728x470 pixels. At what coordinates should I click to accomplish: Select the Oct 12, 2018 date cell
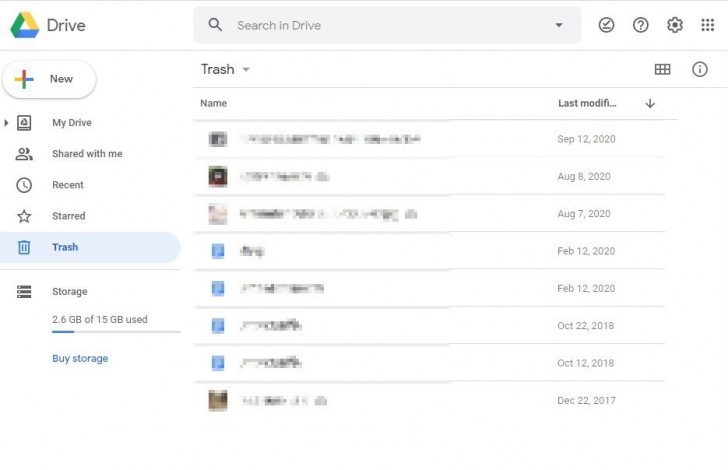pos(586,363)
